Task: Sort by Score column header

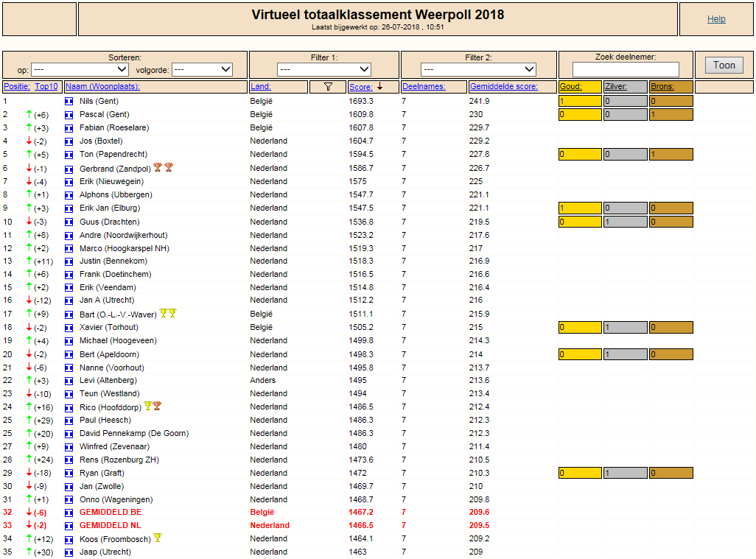Action: [360, 87]
